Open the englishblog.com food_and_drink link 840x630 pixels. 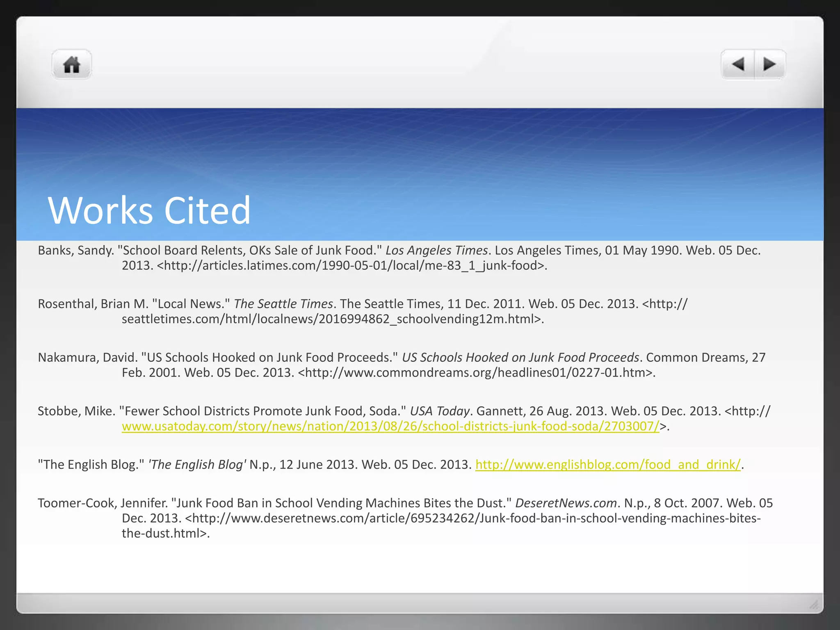(x=608, y=464)
